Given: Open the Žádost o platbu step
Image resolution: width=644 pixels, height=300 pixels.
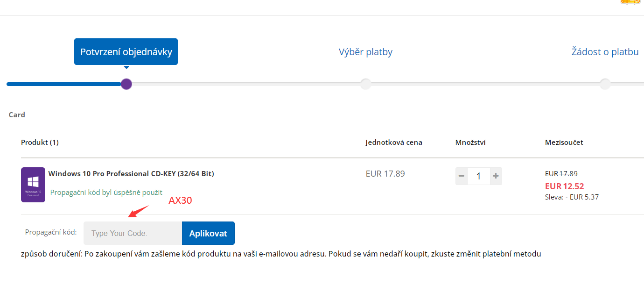Looking at the screenshot, I should (x=605, y=52).
